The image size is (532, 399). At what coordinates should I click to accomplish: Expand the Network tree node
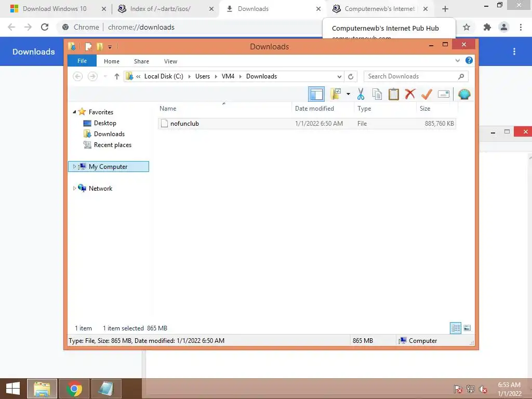[x=74, y=188]
